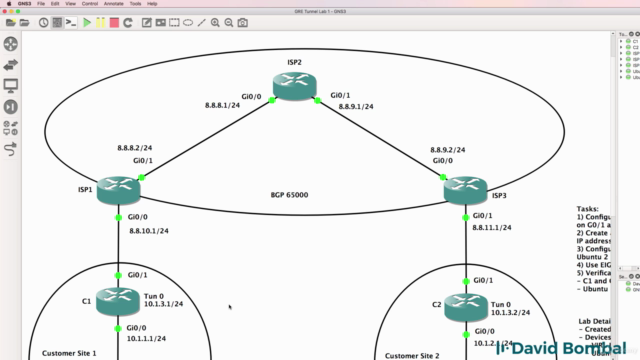640x360 pixels.
Task: Open the Help menu
Action: [152, 4]
